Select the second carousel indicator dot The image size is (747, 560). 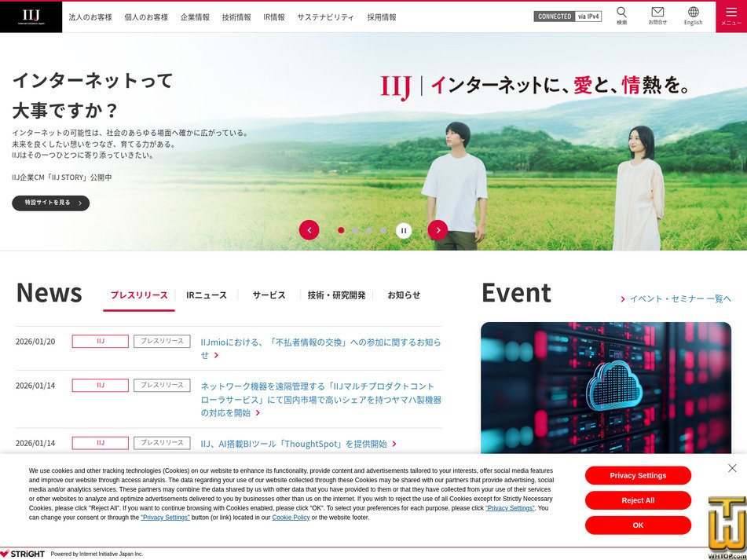pos(355,229)
